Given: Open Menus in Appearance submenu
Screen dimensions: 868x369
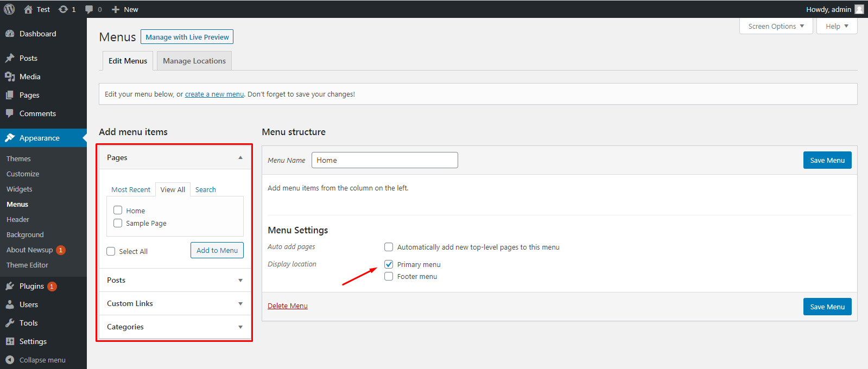Looking at the screenshot, I should click(x=17, y=205).
